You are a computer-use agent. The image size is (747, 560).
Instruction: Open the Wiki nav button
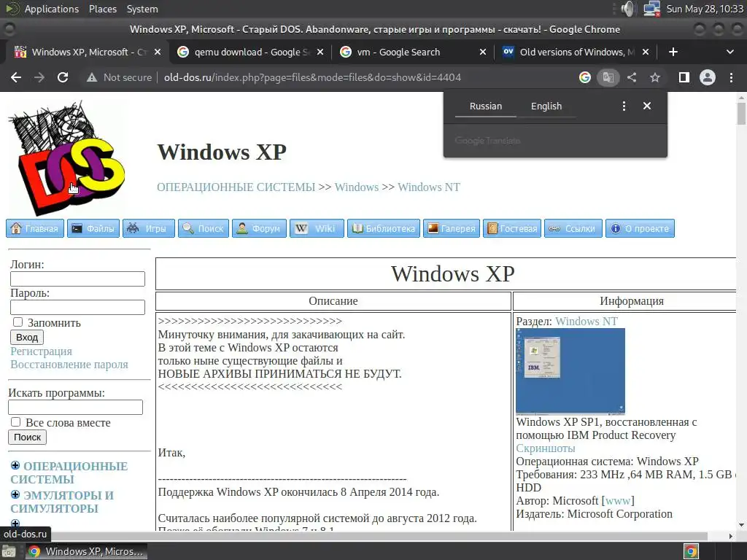click(317, 228)
